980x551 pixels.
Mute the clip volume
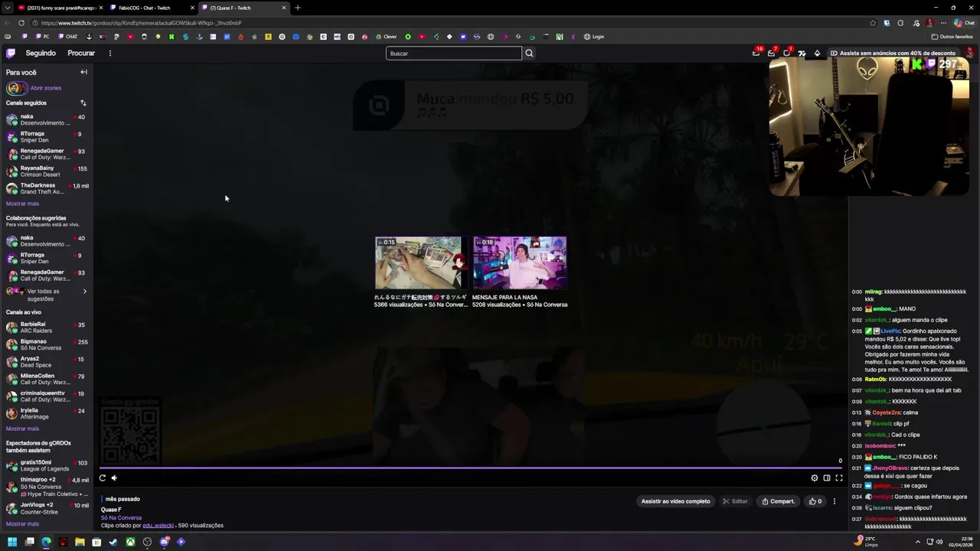[114, 478]
